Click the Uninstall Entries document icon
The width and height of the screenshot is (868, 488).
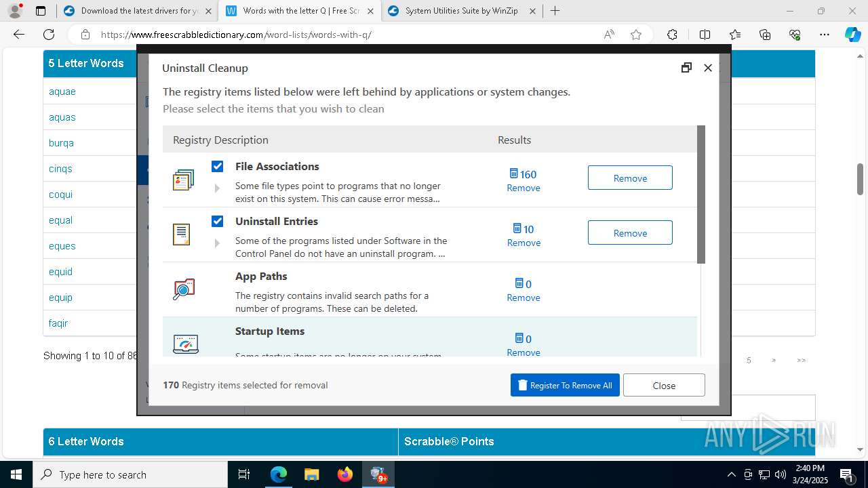tap(182, 234)
